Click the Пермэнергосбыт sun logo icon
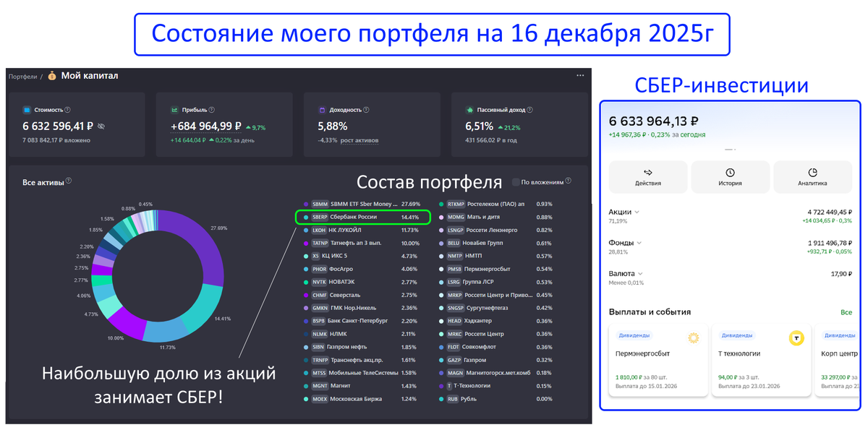Screen dimensions: 868x430 click(694, 337)
